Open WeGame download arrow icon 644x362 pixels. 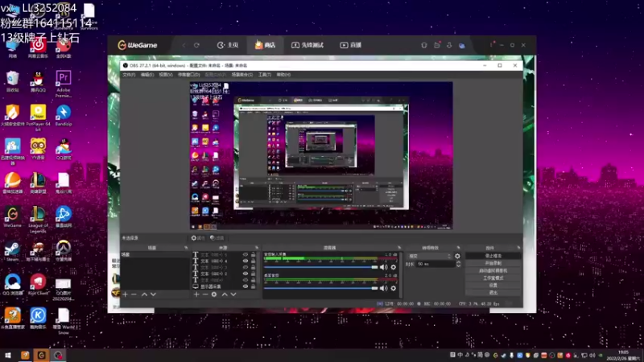coord(449,45)
